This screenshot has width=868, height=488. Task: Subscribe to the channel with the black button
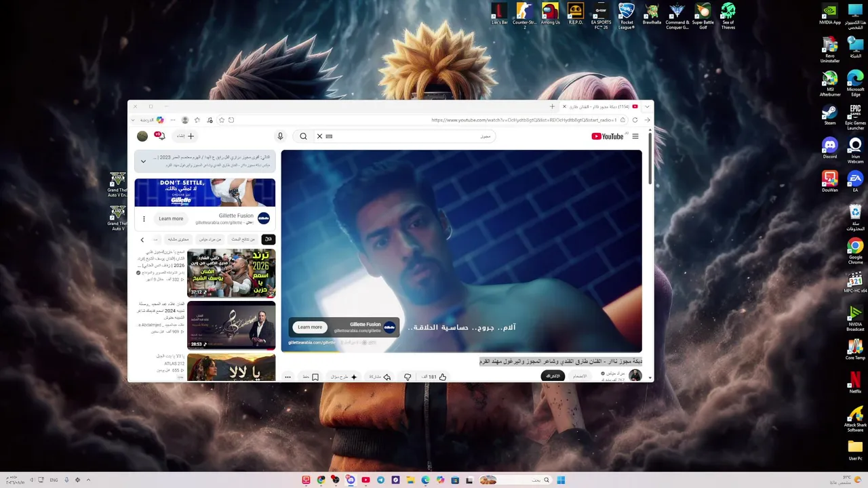click(553, 376)
